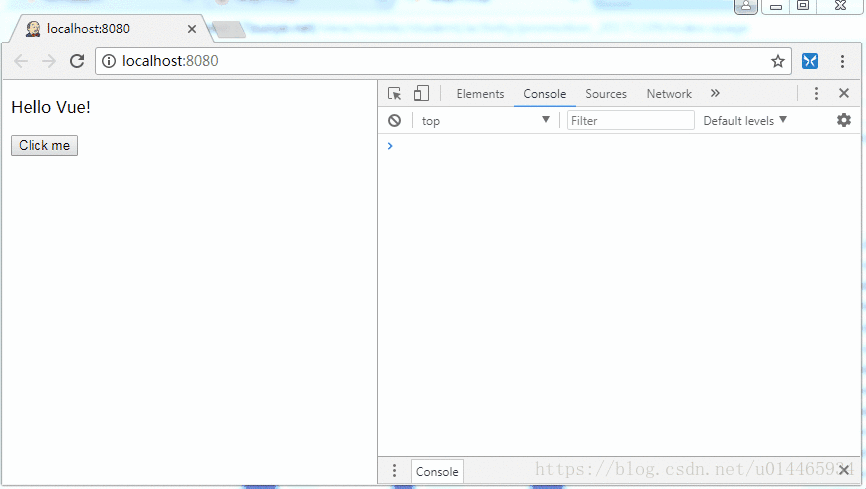Image resolution: width=866 pixels, height=489 pixels.
Task: Open the blue browser extension icon
Action: pos(810,61)
